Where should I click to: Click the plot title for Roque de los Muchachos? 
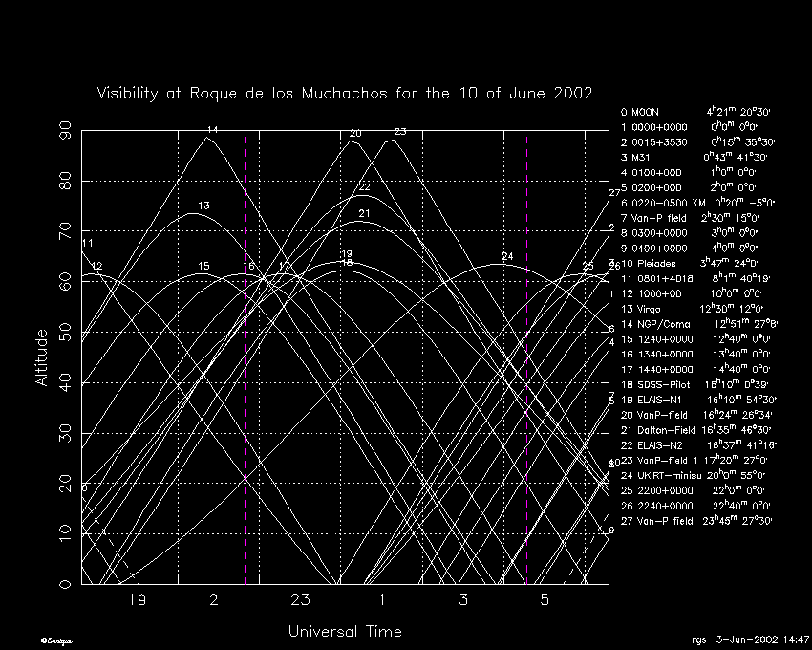coord(345,94)
